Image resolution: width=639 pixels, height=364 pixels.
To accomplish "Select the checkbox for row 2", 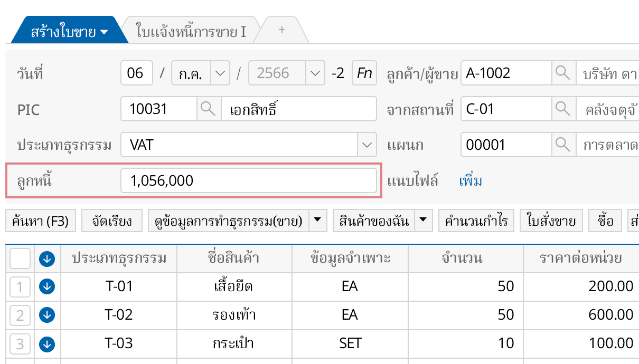I will point(20,315).
